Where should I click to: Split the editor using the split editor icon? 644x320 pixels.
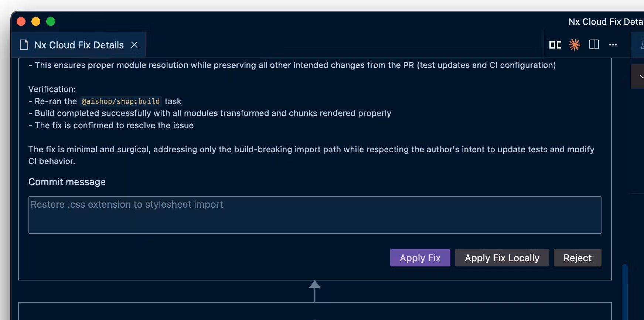tap(594, 44)
